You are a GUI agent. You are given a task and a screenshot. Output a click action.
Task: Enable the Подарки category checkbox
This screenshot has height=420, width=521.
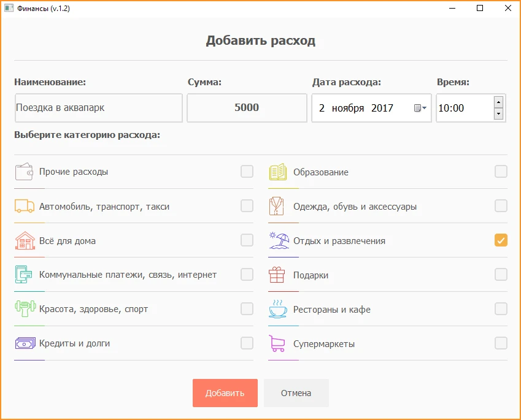pyautogui.click(x=500, y=275)
